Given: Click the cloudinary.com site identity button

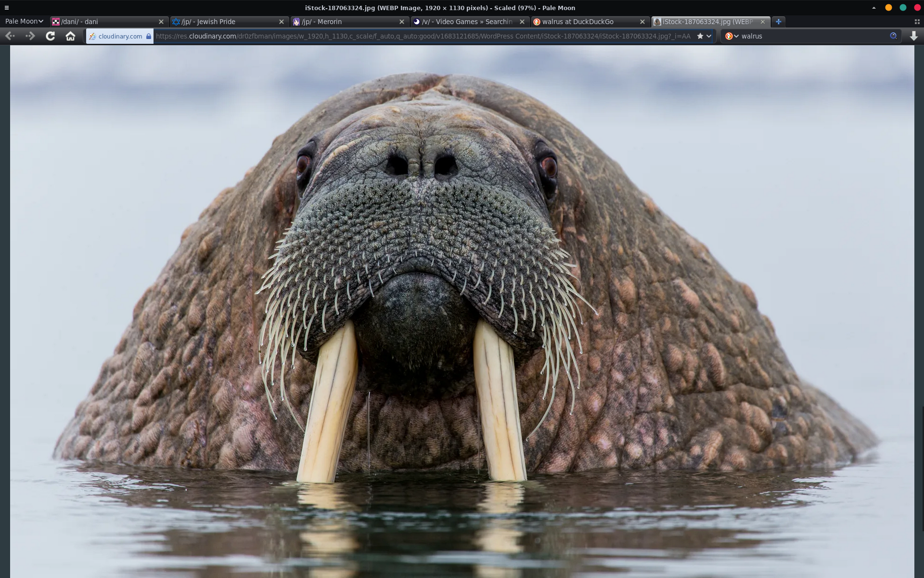Looking at the screenshot, I should [x=119, y=36].
